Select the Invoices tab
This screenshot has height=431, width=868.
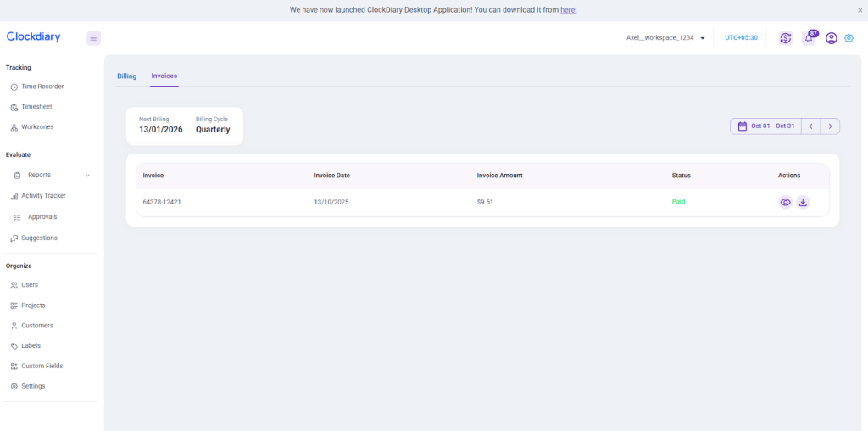164,76
